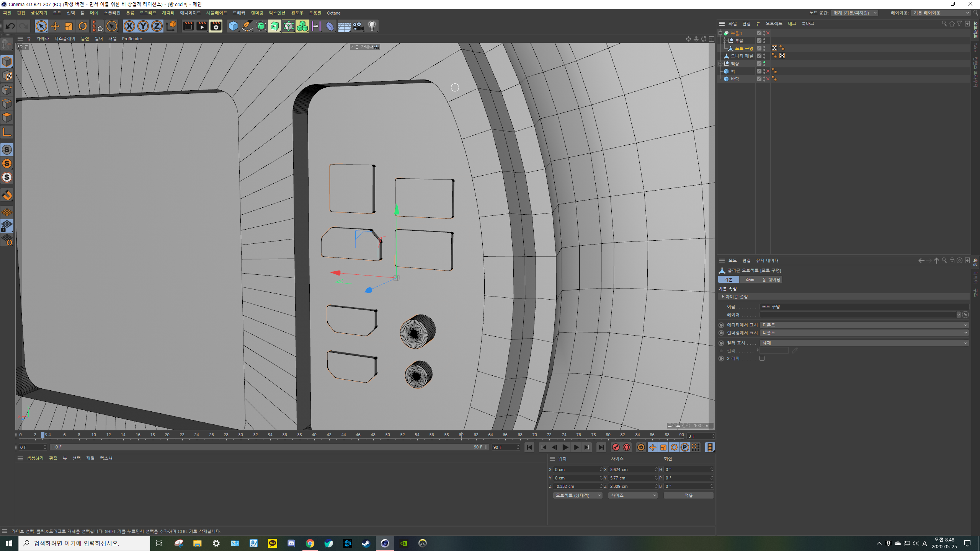Toggle the Enable Snap S icon

click(7, 150)
